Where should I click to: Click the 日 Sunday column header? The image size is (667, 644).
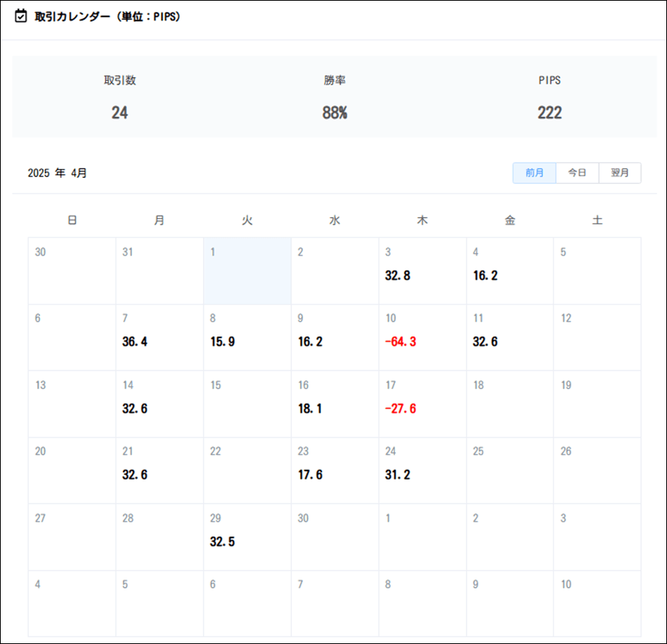(x=73, y=220)
